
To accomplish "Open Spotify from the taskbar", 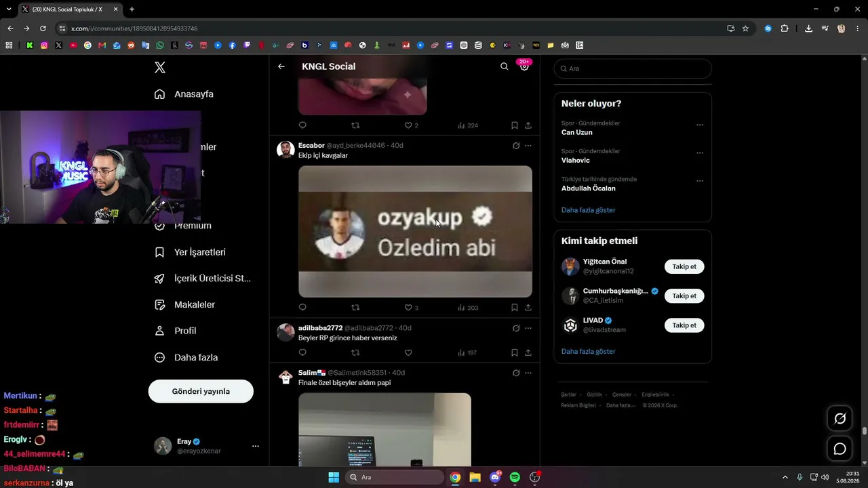I will [515, 477].
